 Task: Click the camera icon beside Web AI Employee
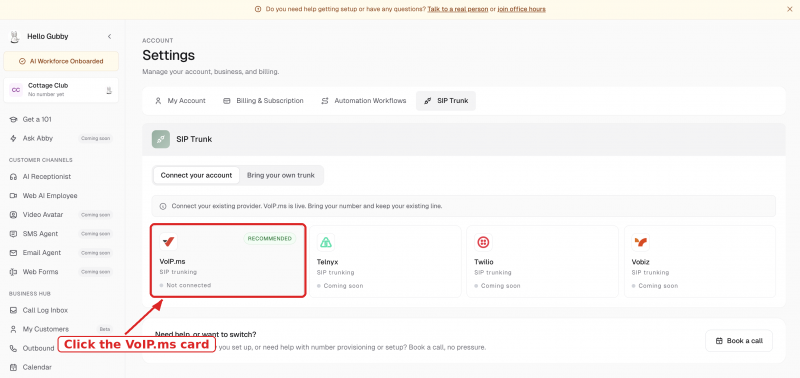(x=13, y=195)
